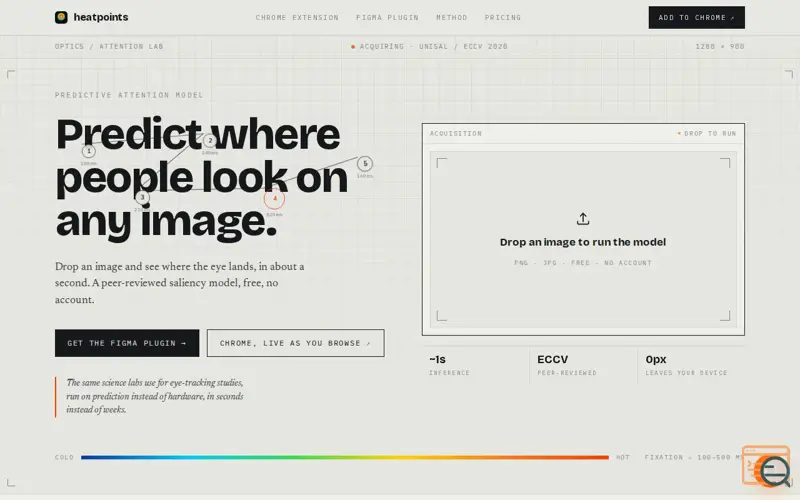This screenshot has height=500, width=800.
Task: Click fixation marker number 1 on headline
Action: (x=89, y=152)
